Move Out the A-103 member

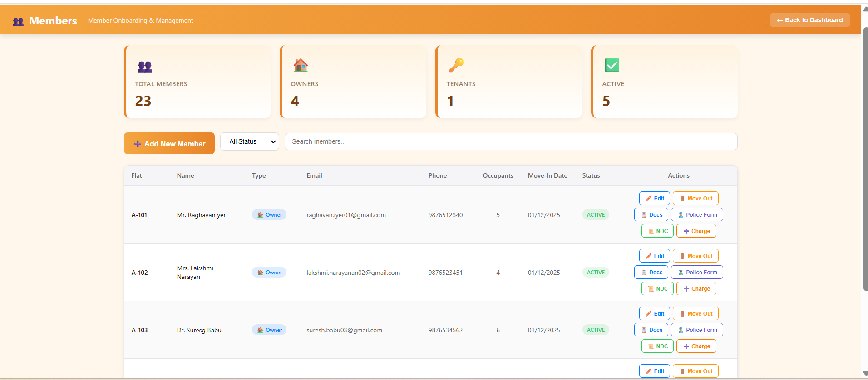[695, 314]
